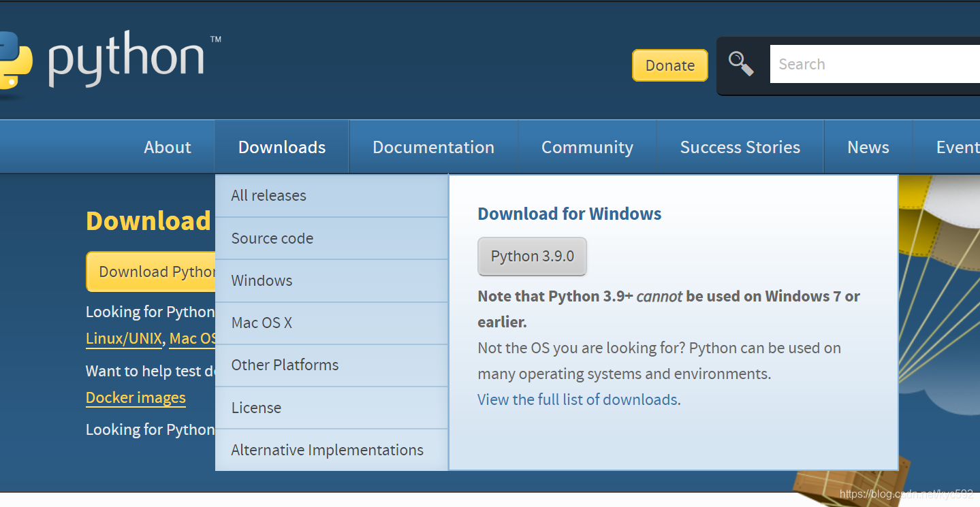The width and height of the screenshot is (980, 507).
Task: Open the Success Stories menu
Action: click(x=740, y=147)
